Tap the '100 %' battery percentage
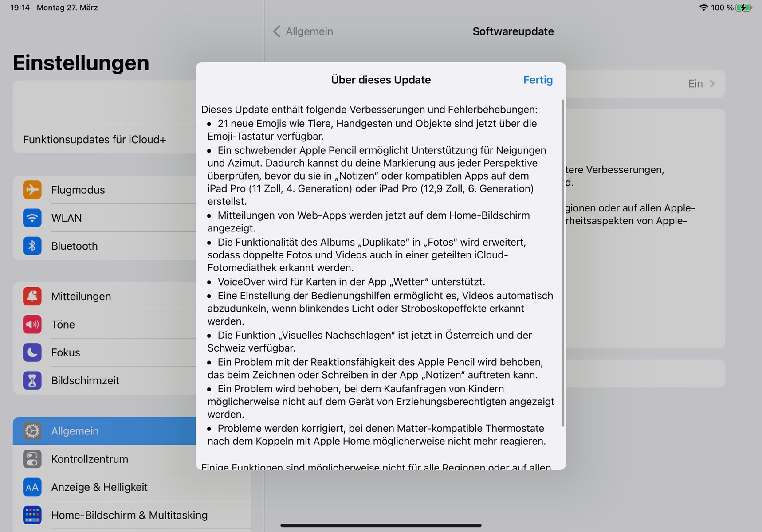The image size is (762, 532). [722, 8]
